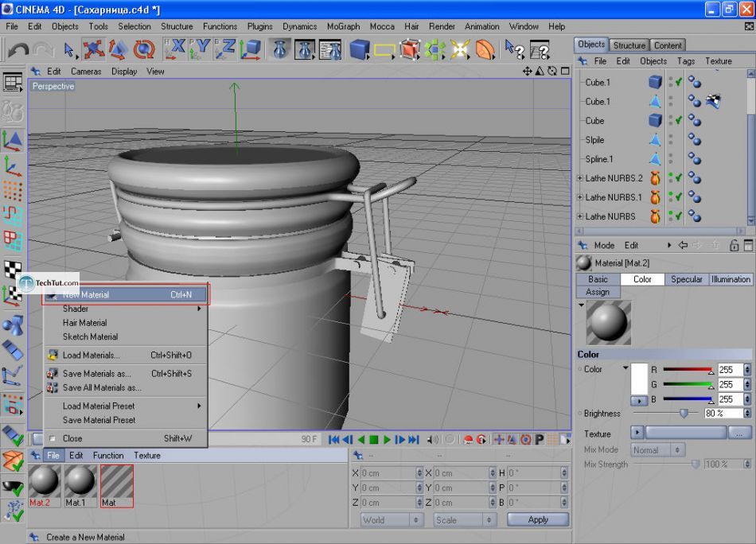Image resolution: width=756 pixels, height=544 pixels.
Task: Stop animation playback
Action: [x=374, y=440]
